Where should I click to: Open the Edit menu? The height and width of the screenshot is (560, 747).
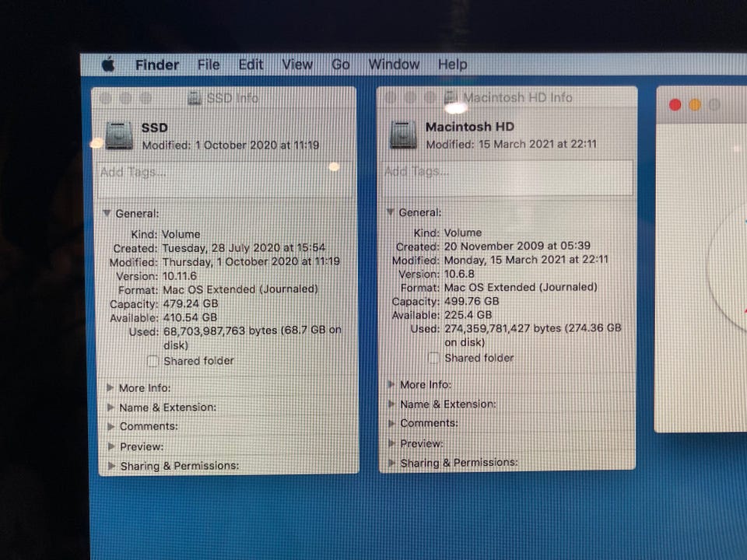251,65
